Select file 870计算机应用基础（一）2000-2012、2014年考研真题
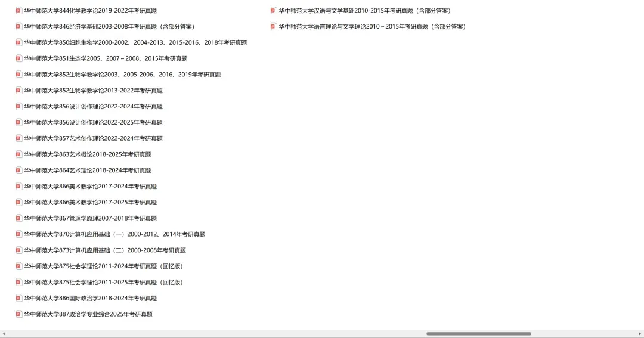The image size is (644, 338). tap(114, 234)
